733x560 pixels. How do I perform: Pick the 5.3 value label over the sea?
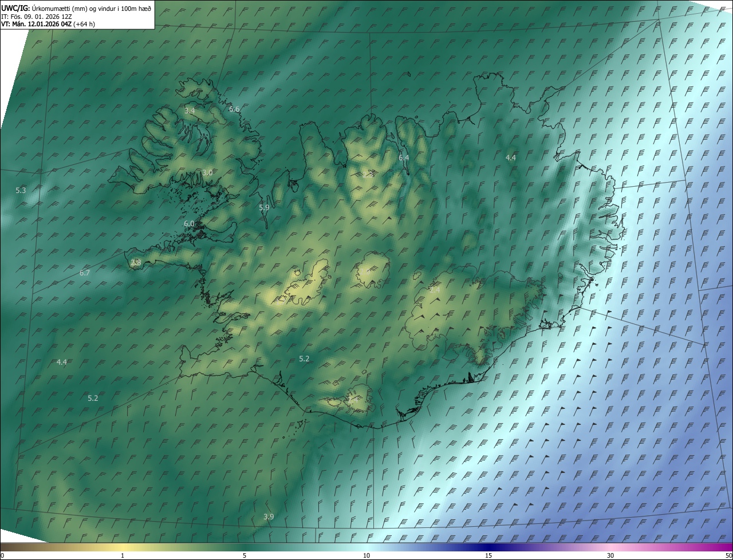coord(21,190)
